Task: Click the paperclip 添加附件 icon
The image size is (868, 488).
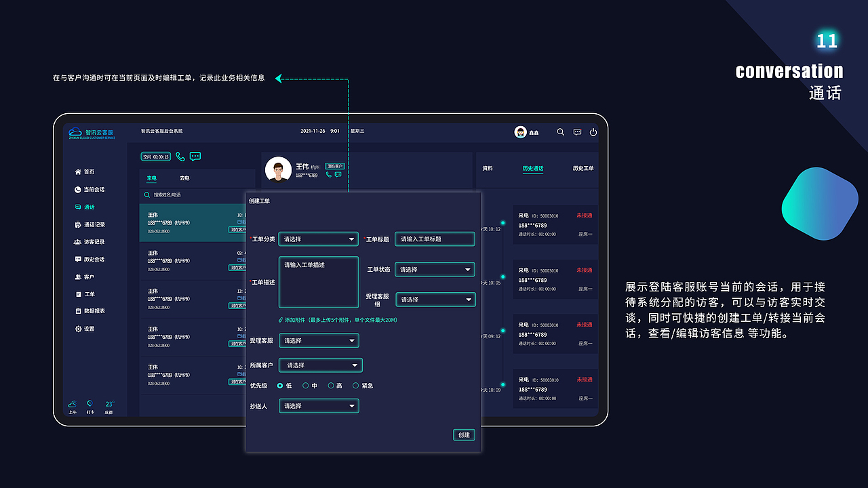Action: 281,320
